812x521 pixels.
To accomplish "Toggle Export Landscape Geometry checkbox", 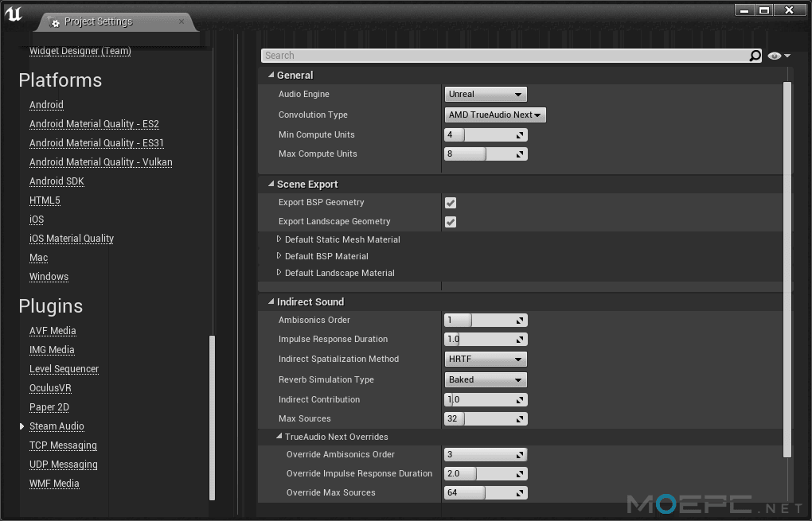I will (451, 222).
